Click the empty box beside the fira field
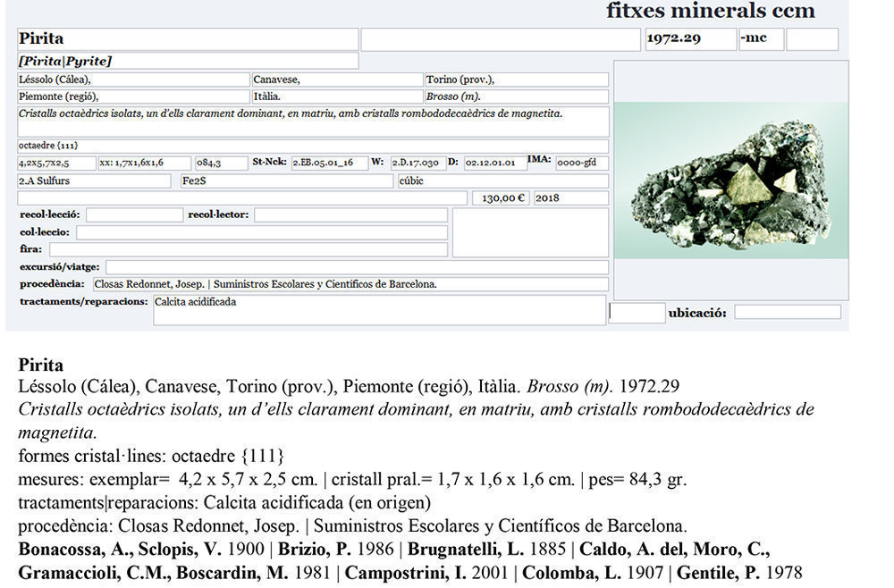The height and width of the screenshot is (588, 894). pos(530,232)
